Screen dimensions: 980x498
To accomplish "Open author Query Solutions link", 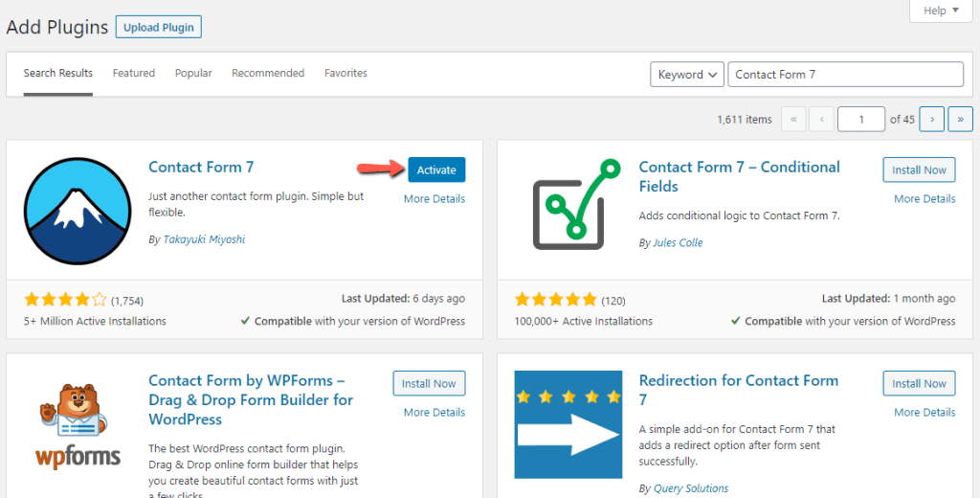I will pos(691,488).
